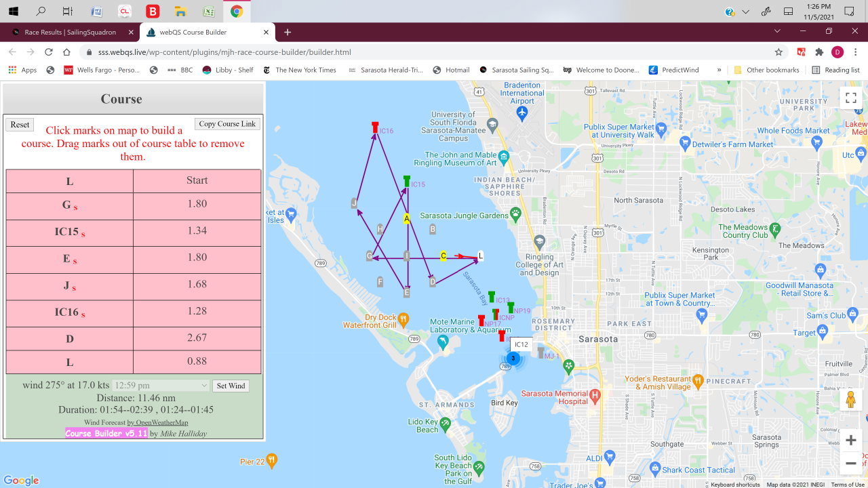Open Chrome extensions puzzle icon

coord(819,52)
